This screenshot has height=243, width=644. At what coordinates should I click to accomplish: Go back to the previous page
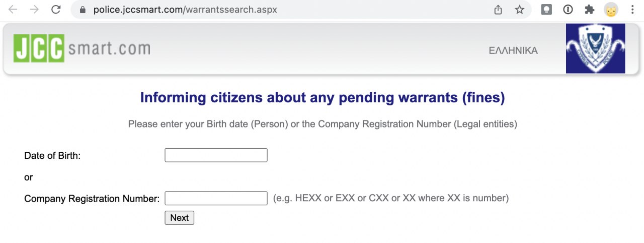[13, 10]
